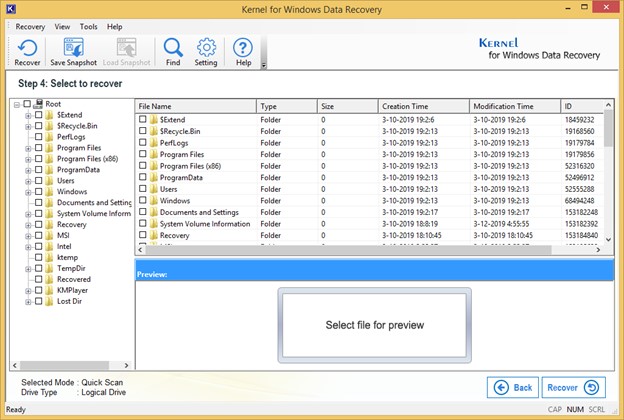Check the Users checkbox in tree

[38, 180]
